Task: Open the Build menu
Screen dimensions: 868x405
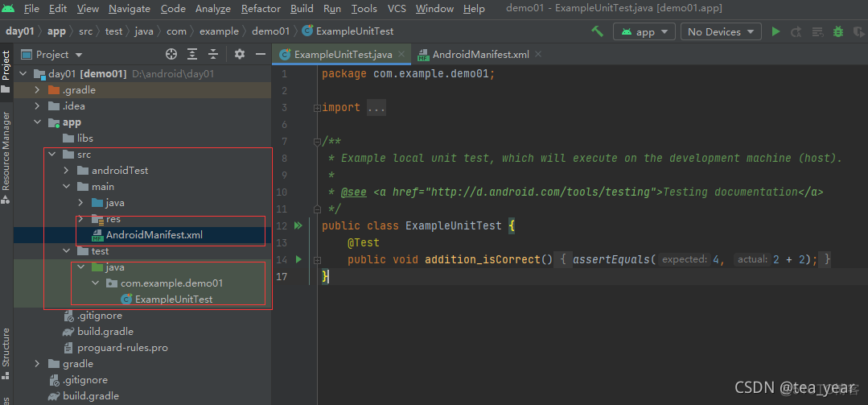Action: click(302, 9)
